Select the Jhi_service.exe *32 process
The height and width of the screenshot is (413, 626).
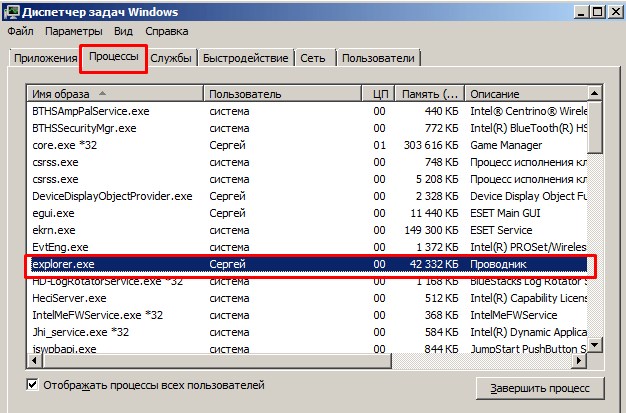click(307, 332)
